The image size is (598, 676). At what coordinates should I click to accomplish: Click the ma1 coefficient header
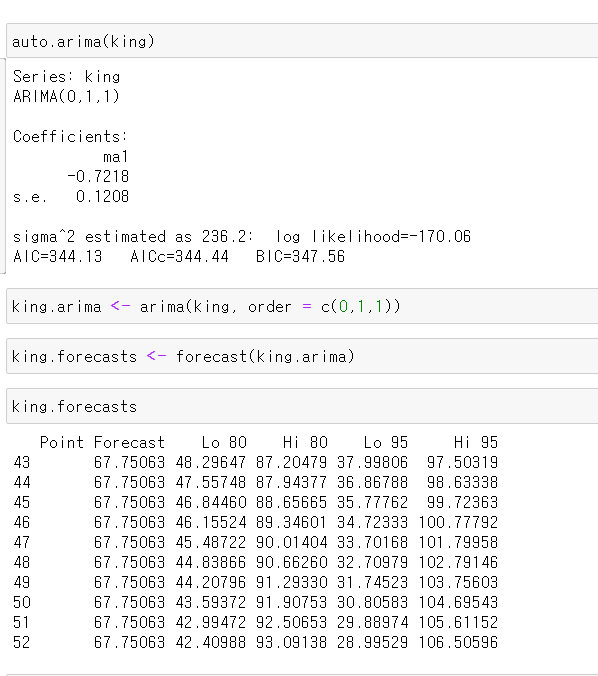(x=116, y=156)
